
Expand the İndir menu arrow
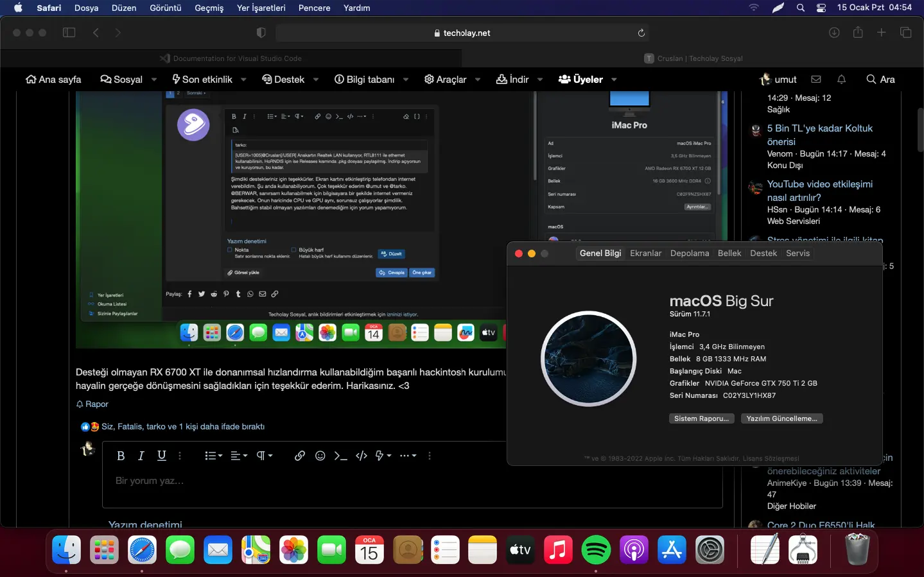click(540, 80)
